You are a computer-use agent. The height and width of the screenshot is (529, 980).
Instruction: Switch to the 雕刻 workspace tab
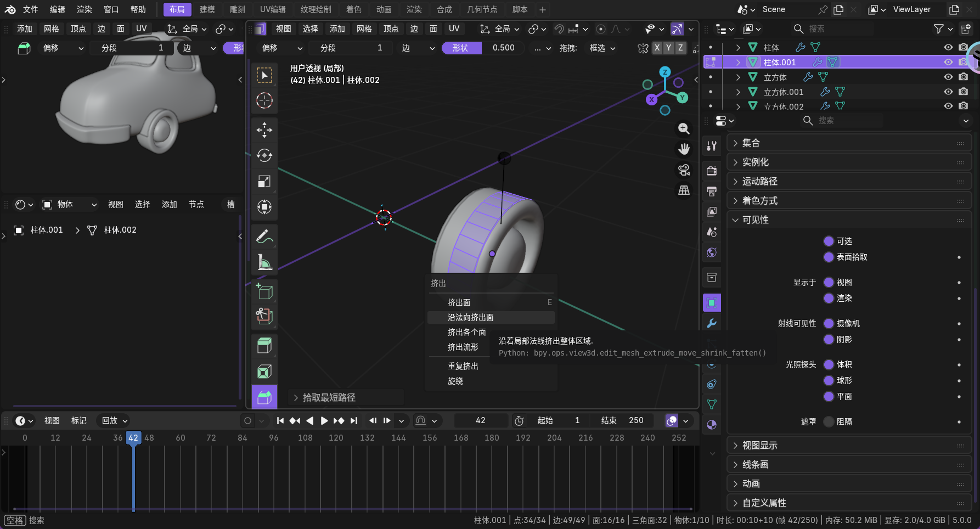237,9
